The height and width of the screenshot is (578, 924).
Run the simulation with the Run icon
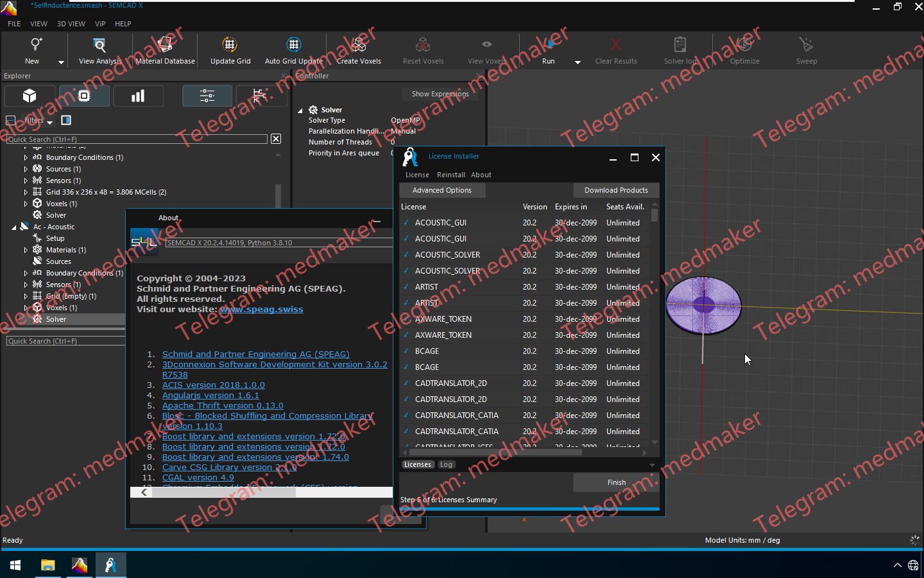549,45
